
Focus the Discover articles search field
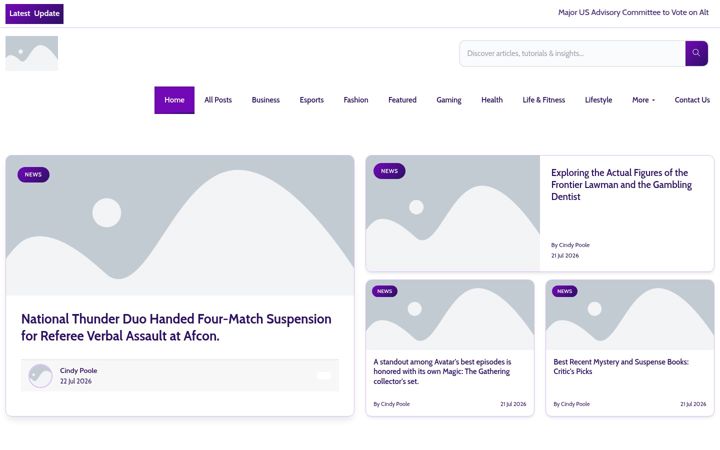(x=572, y=53)
